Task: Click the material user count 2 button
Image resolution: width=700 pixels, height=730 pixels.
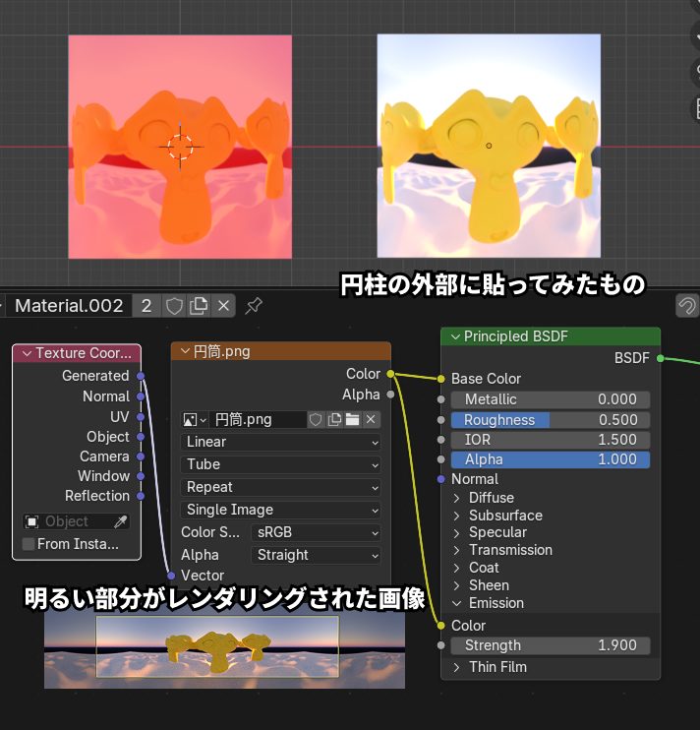Action: coord(146,306)
